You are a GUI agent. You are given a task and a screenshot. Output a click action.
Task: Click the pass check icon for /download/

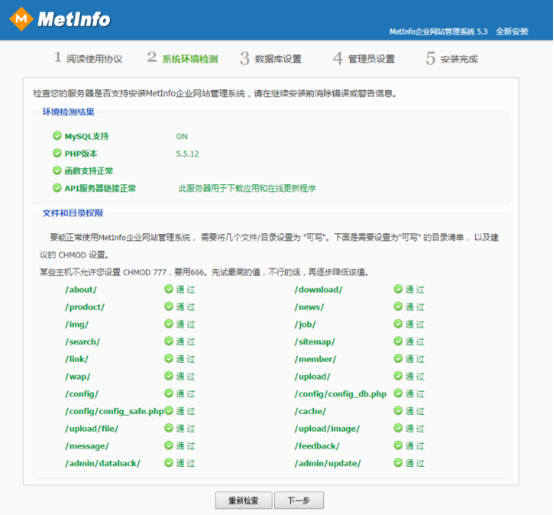coord(398,289)
